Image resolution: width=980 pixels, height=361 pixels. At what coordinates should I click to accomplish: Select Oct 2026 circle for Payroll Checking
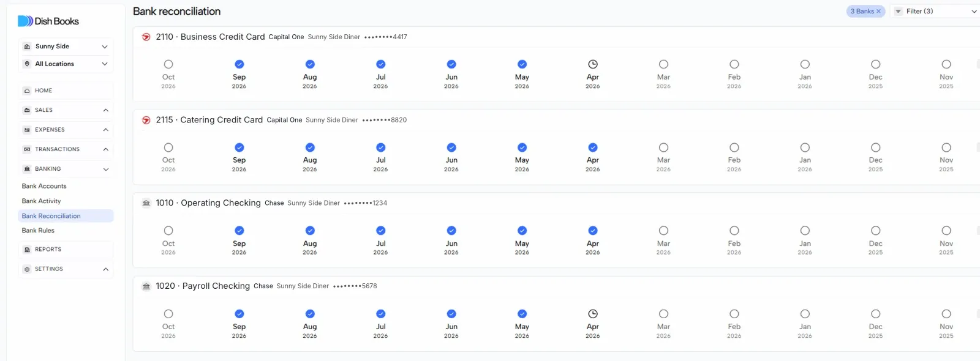pos(168,314)
